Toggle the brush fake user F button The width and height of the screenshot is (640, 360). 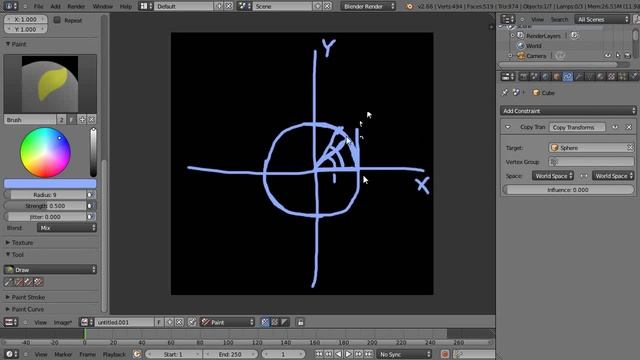tap(71, 120)
